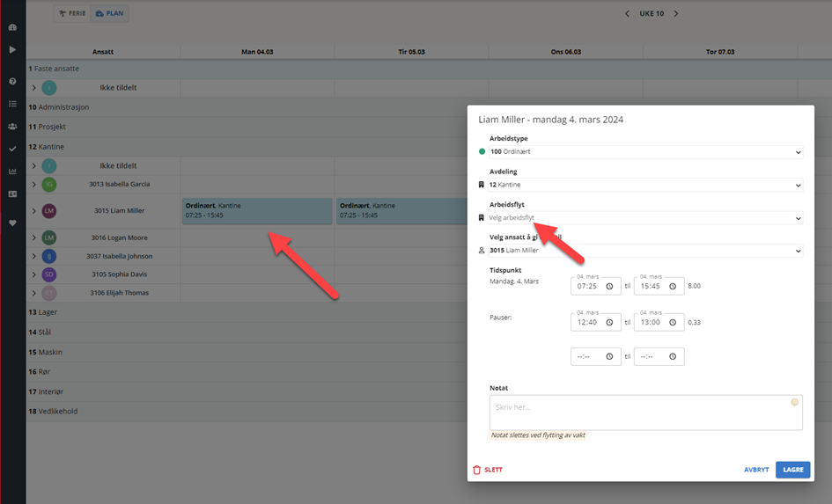
Task: Switch to FERIE view tab
Action: pos(73,14)
